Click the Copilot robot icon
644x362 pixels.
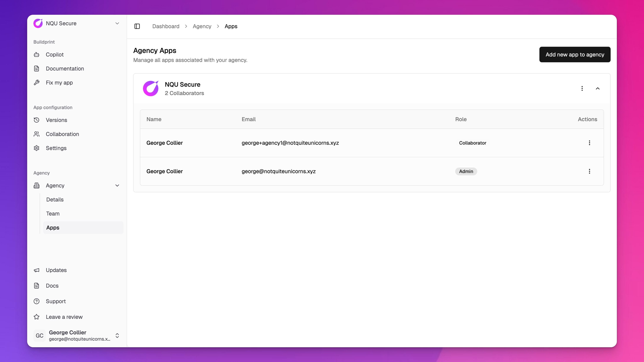[36, 54]
